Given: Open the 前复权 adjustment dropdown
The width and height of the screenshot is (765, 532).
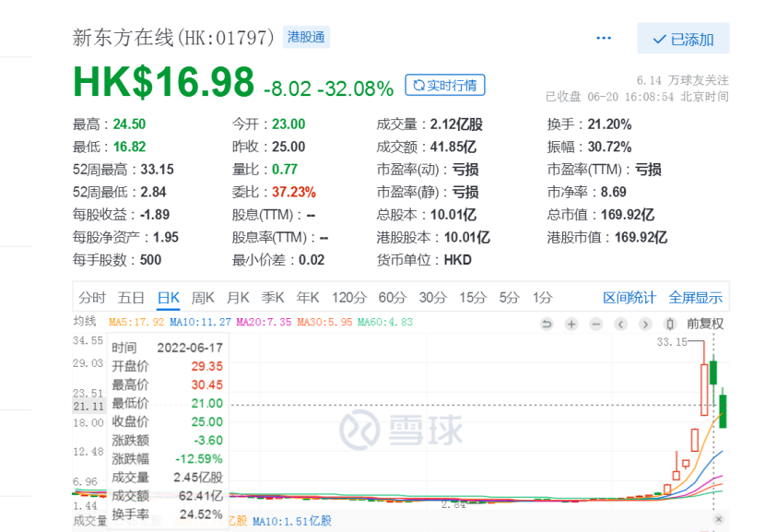Looking at the screenshot, I should 706,324.
